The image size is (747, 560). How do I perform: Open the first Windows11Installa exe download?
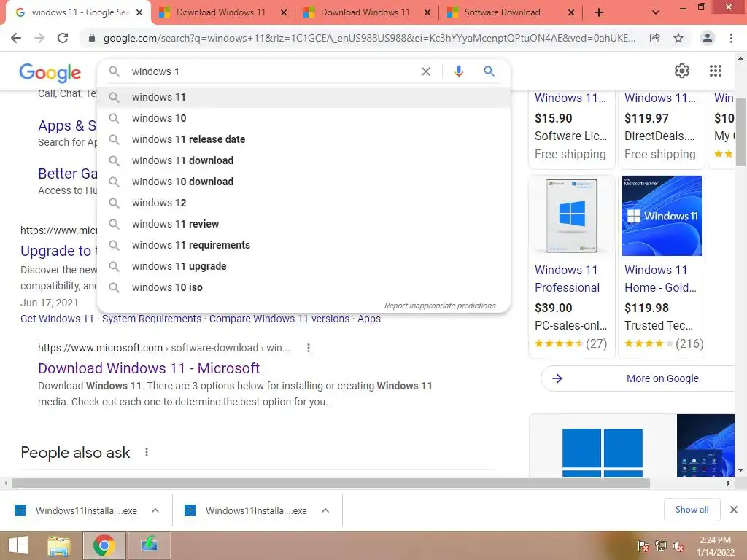(76, 510)
